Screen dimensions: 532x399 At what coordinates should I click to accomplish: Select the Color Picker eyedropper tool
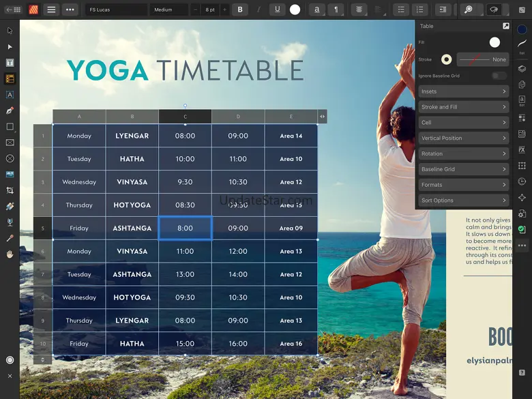[10, 238]
